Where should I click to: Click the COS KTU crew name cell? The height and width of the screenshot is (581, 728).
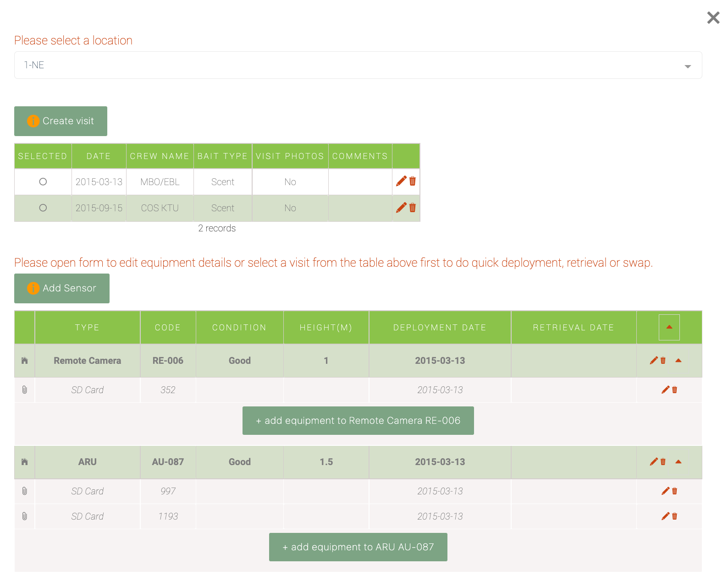160,208
